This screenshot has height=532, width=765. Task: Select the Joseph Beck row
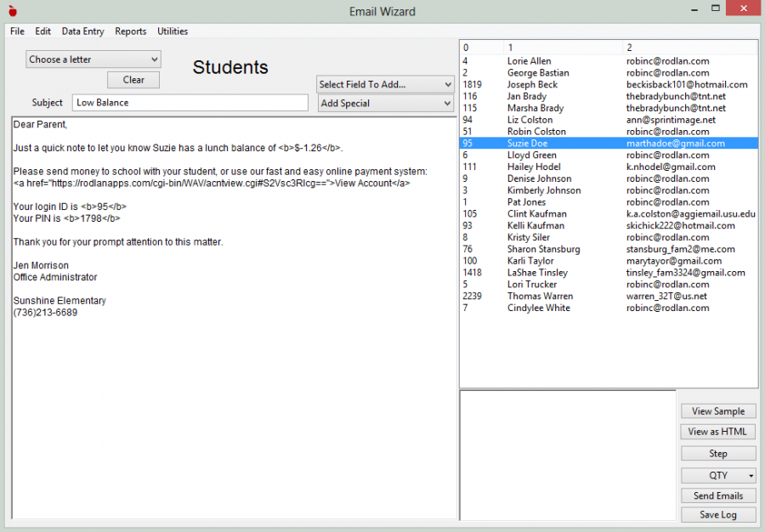(609, 84)
